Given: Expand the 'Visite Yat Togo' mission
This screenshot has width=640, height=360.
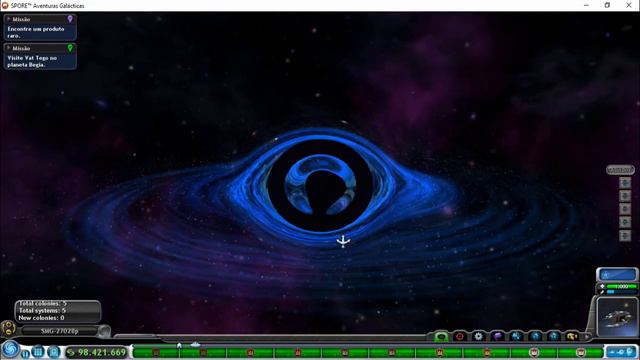Looking at the screenshot, I should (x=9, y=48).
